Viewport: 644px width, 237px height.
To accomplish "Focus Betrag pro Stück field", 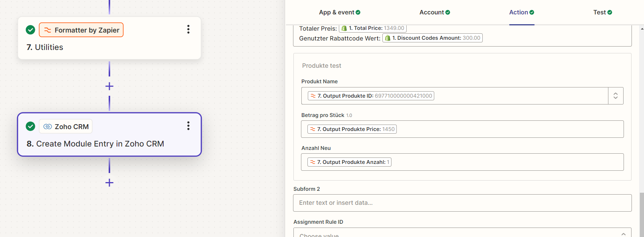I will coord(462,129).
